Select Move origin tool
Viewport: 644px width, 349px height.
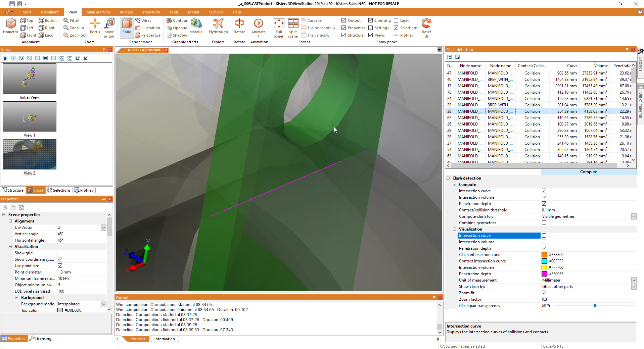(x=109, y=28)
